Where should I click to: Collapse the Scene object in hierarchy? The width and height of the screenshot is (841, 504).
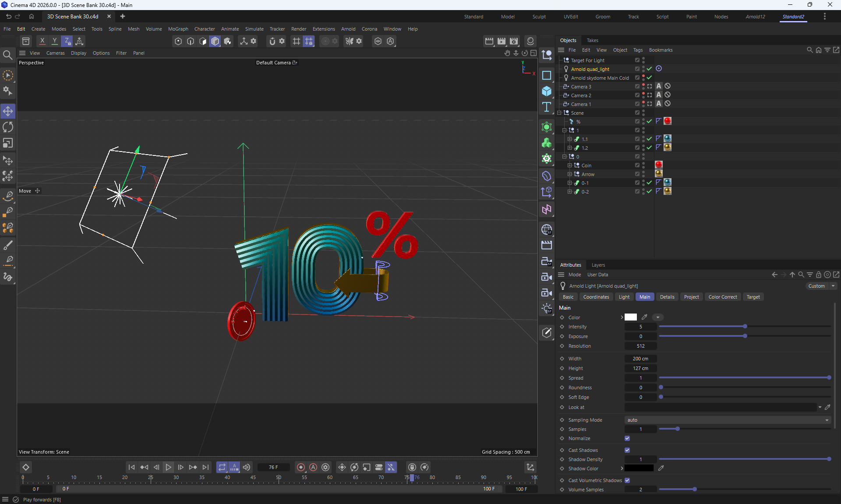point(559,113)
